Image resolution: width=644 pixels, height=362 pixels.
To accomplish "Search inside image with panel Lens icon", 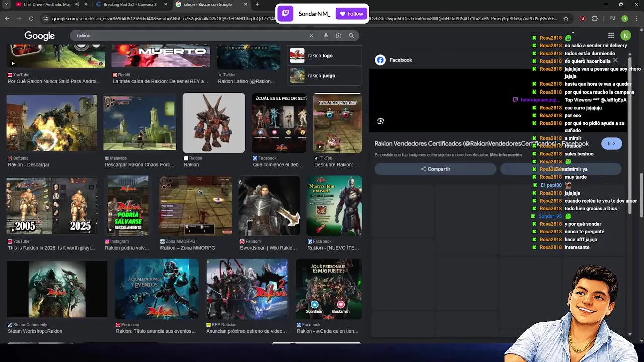I will click(381, 121).
